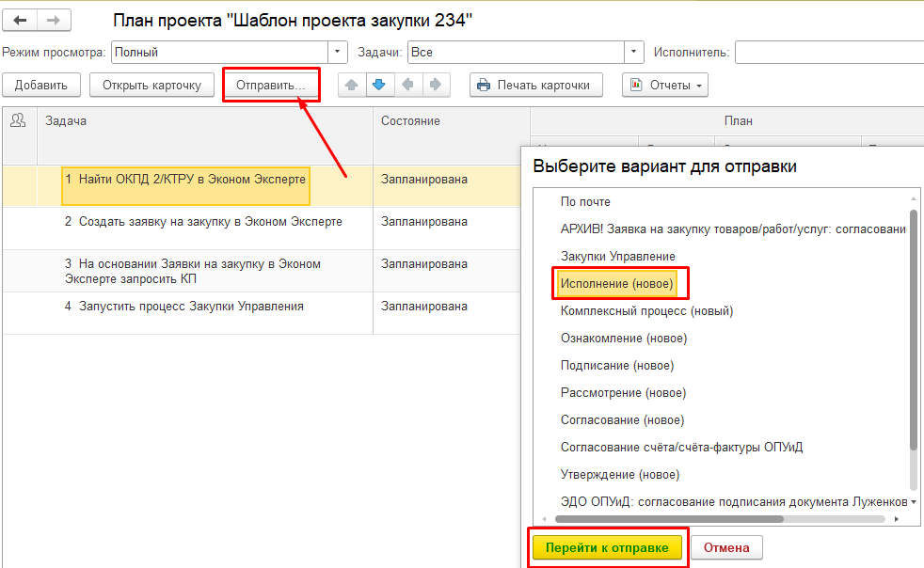
Task: Click Открыть карточку button
Action: click(x=152, y=85)
